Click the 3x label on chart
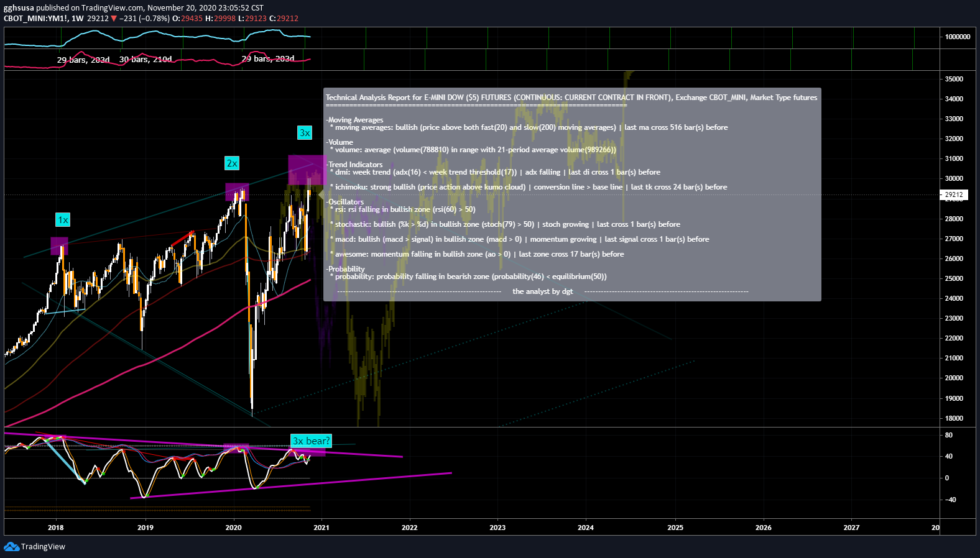 tap(305, 133)
